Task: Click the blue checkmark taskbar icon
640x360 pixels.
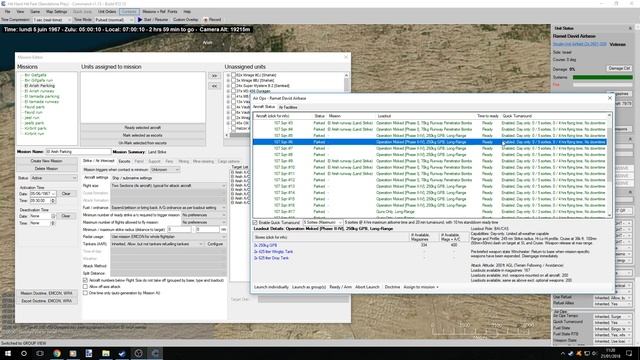Action: [122, 353]
